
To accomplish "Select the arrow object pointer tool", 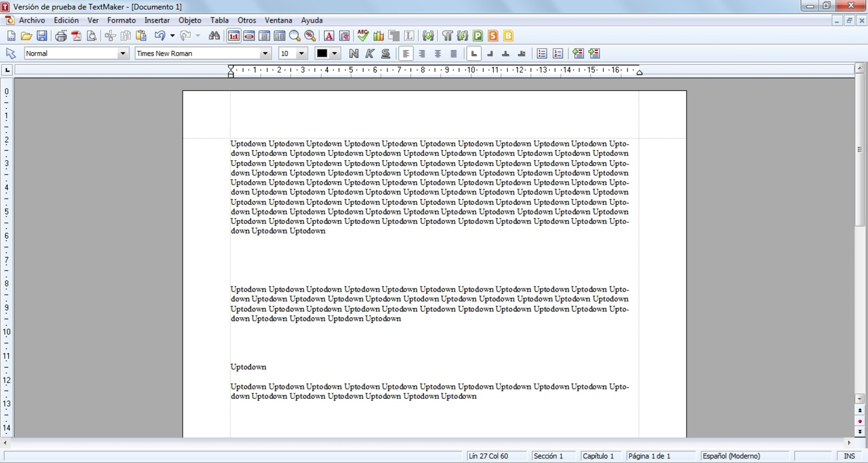I will (x=10, y=53).
